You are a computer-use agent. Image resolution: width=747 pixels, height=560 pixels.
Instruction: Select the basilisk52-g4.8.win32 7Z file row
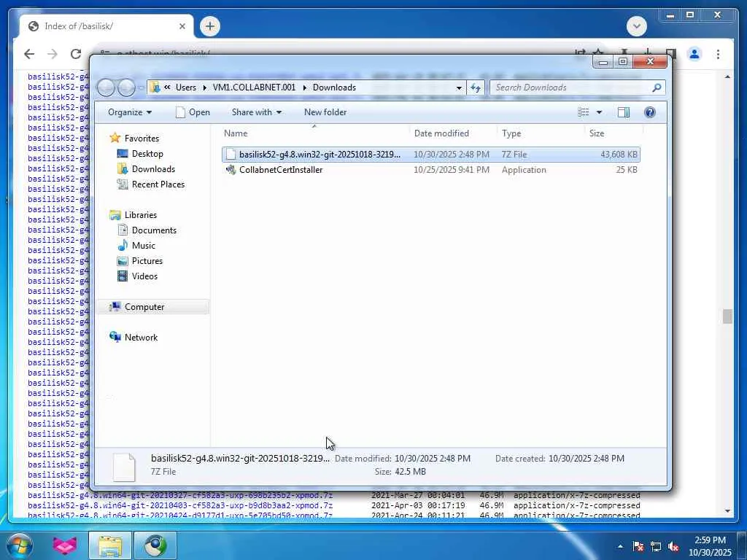click(x=430, y=155)
